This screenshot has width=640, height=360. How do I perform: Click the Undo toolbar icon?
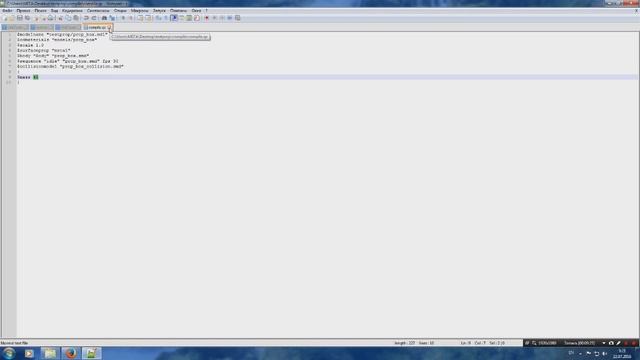[86, 18]
